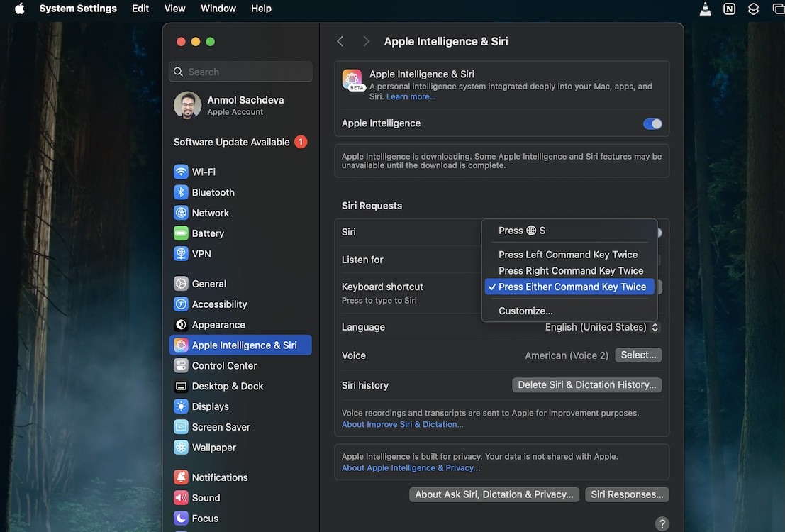Select the Screen Saver icon

pyautogui.click(x=181, y=427)
